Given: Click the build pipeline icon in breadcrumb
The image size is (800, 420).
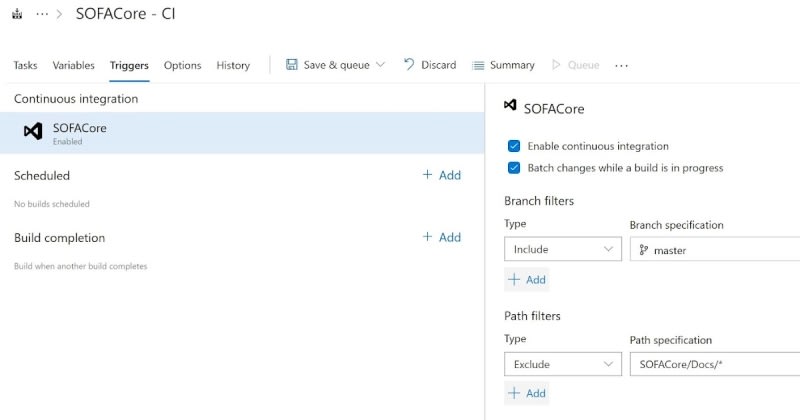Looking at the screenshot, I should tap(17, 16).
